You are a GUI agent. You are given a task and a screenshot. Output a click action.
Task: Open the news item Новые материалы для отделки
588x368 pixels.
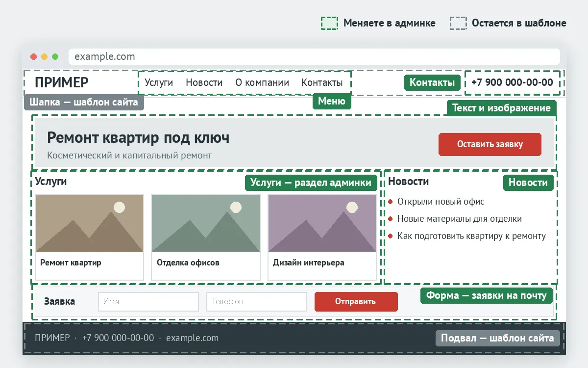(460, 219)
